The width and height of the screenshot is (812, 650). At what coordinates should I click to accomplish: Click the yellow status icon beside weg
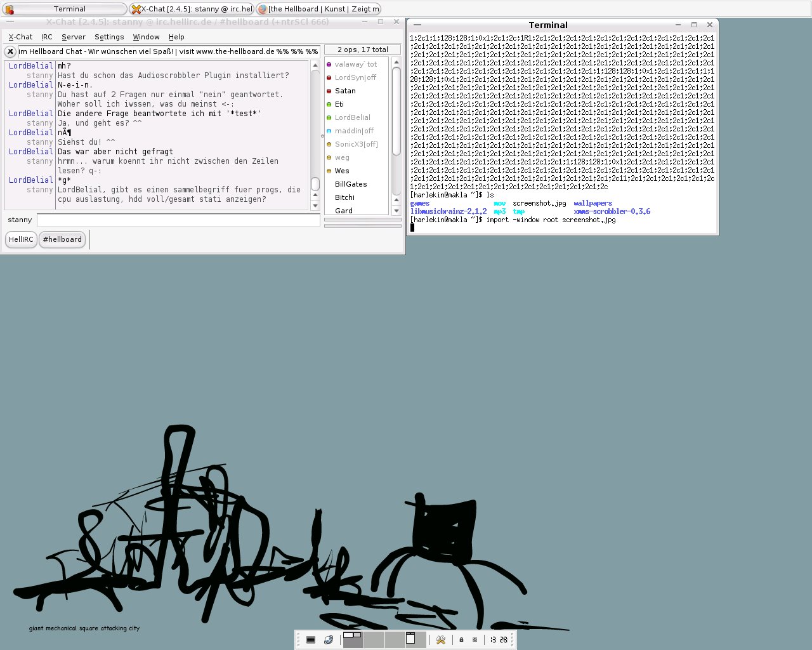pos(329,157)
